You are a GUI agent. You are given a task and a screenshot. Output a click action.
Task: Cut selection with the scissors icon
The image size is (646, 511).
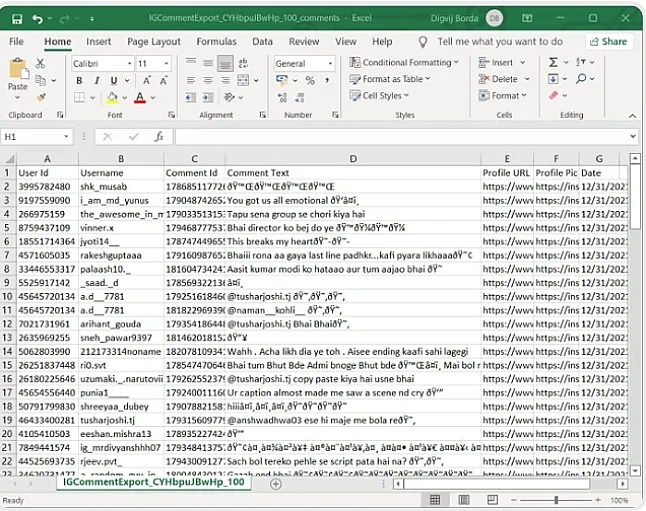[40, 63]
